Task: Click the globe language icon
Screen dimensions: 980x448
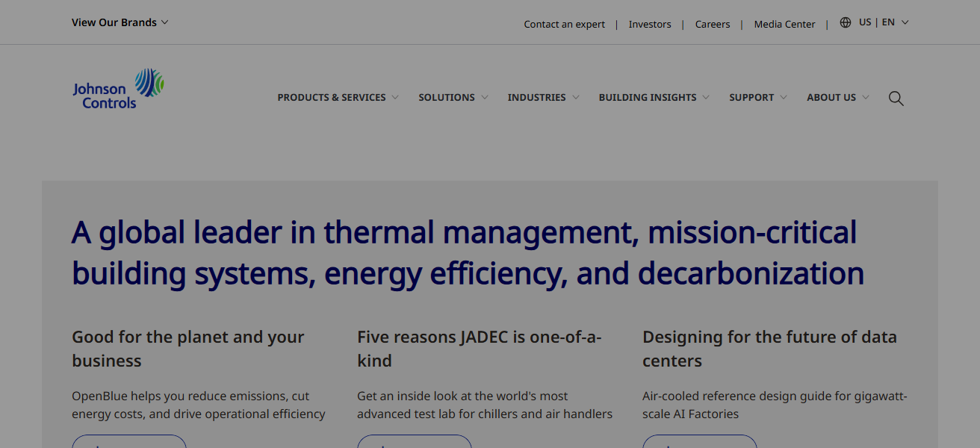Action: click(x=846, y=22)
